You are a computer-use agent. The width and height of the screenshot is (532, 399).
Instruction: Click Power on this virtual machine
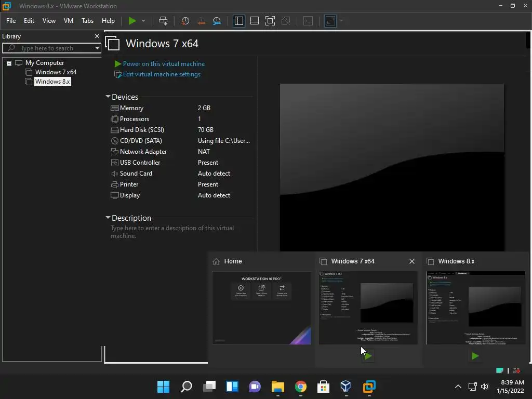164,64
